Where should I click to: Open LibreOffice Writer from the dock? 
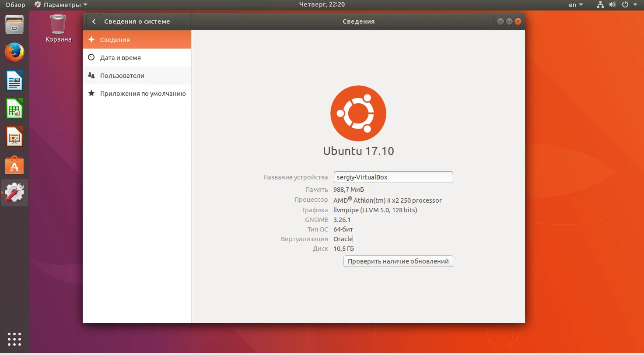(x=14, y=81)
